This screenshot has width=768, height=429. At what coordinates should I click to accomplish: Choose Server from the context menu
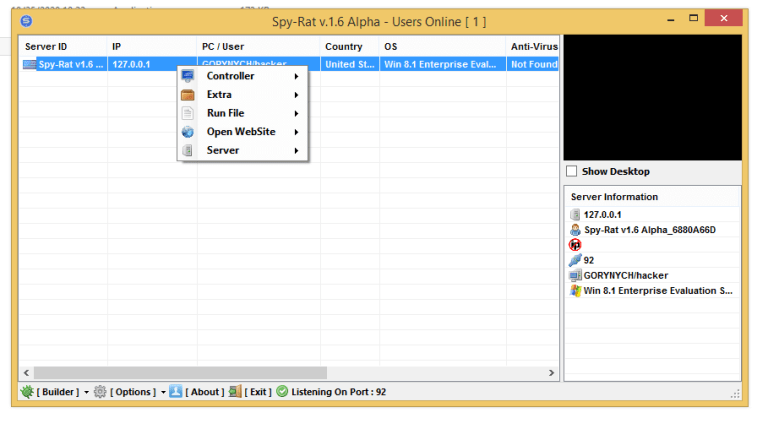coord(242,150)
